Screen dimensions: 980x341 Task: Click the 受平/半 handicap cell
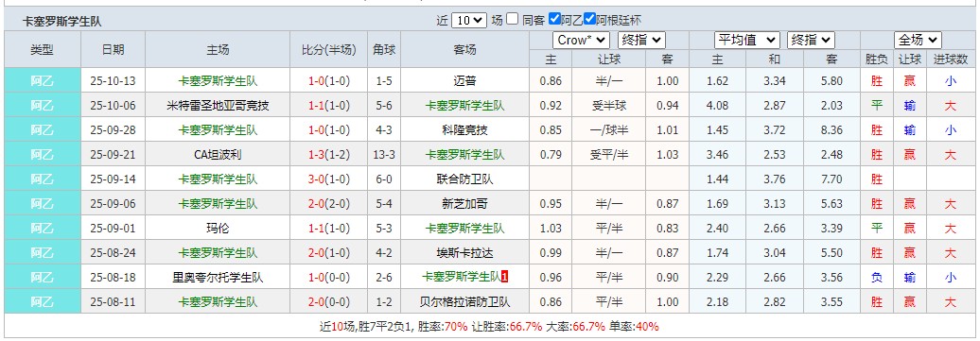[x=609, y=154]
